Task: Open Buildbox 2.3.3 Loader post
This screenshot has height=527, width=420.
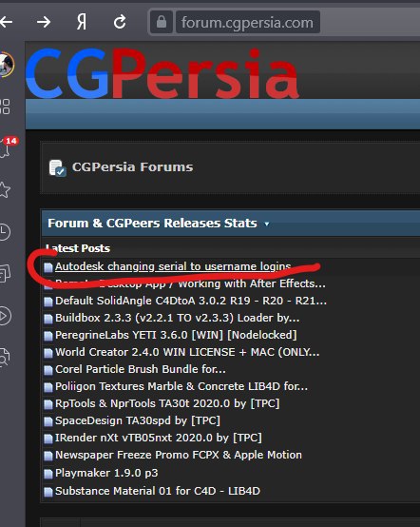Action: click(178, 318)
